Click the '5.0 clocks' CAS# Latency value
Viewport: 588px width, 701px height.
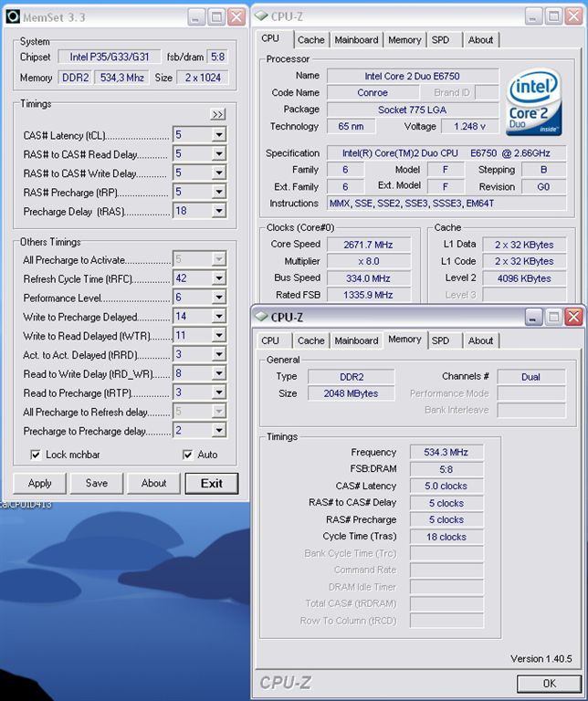(x=446, y=486)
